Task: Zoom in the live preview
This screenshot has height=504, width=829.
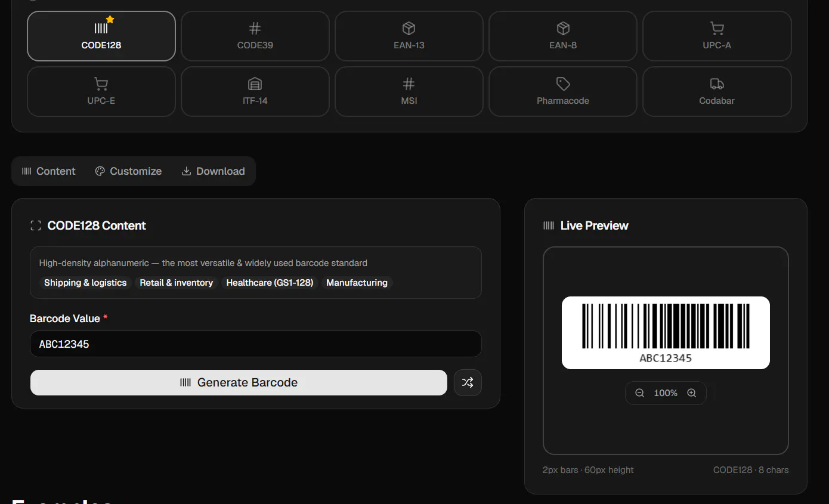Action: point(692,393)
